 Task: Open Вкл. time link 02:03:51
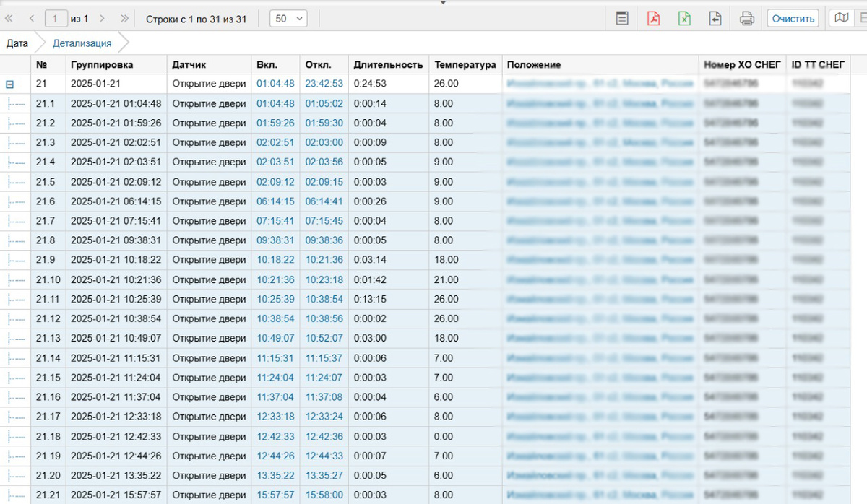(x=275, y=162)
